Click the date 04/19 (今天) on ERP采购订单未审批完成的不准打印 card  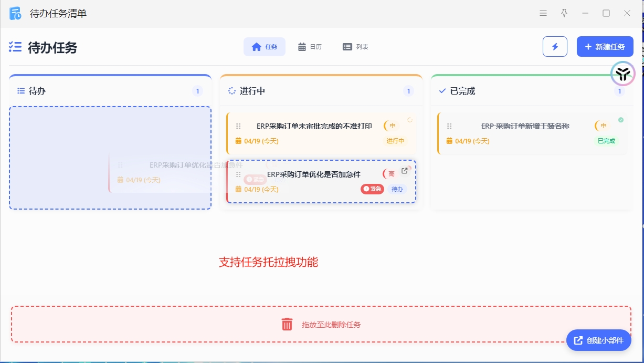point(261,141)
